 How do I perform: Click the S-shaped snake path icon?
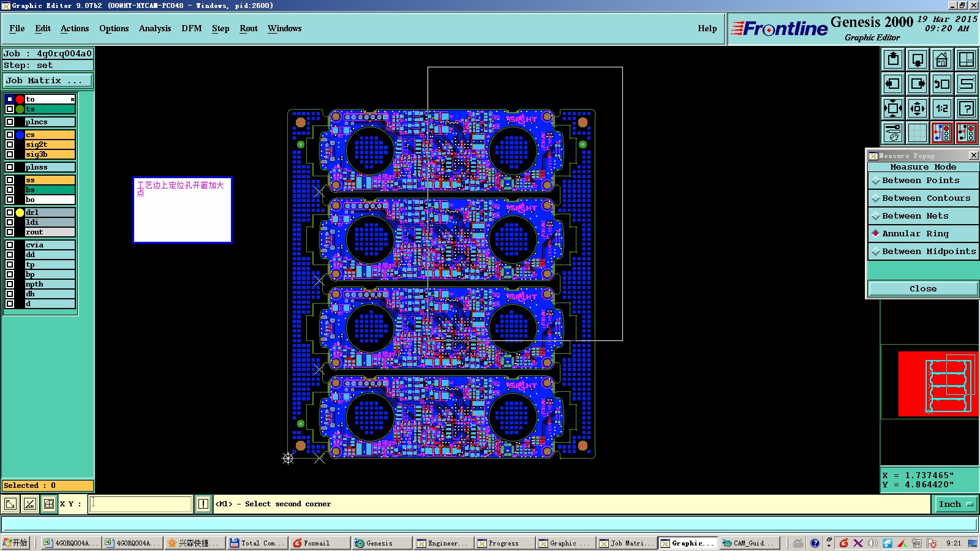click(967, 84)
